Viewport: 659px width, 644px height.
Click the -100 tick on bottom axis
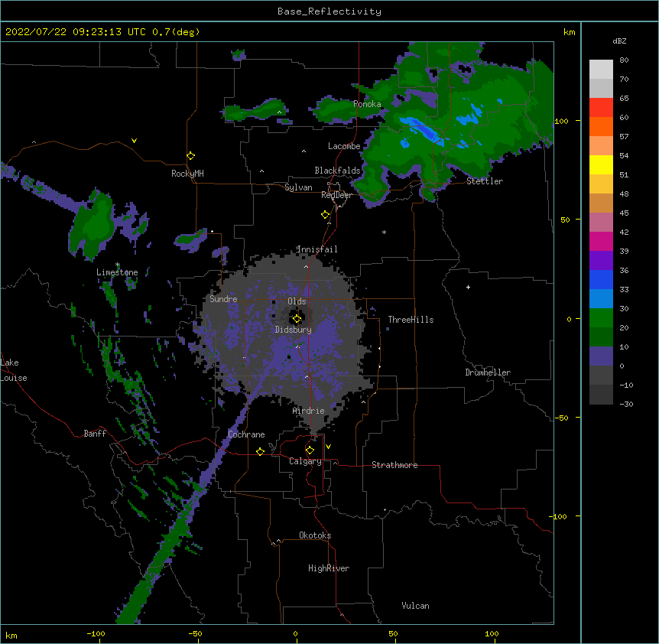click(96, 633)
